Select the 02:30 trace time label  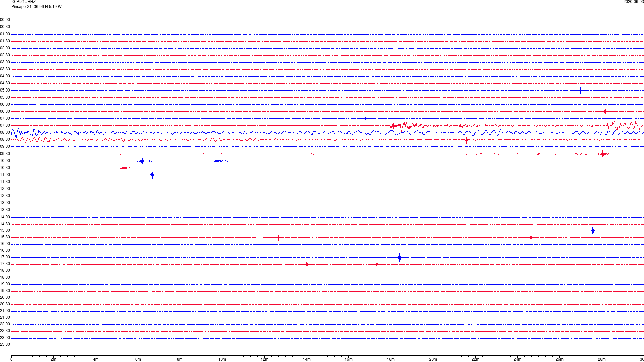coord(5,55)
